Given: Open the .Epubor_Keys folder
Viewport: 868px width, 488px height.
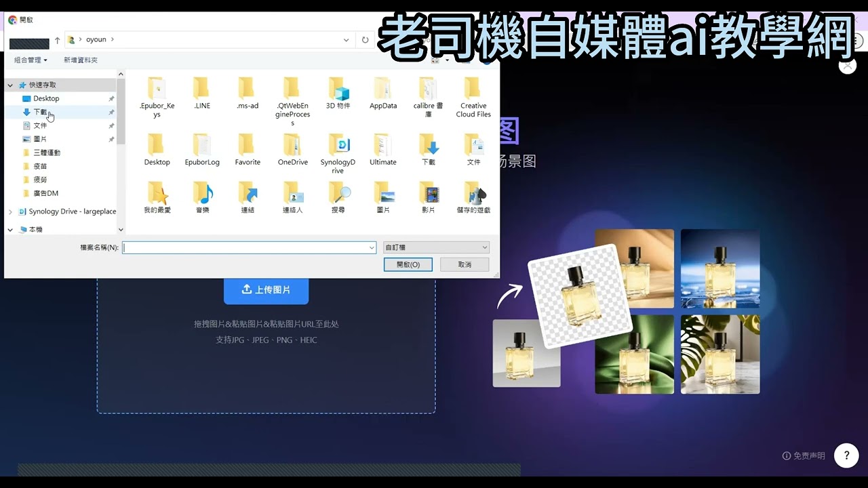Looking at the screenshot, I should pos(157,97).
